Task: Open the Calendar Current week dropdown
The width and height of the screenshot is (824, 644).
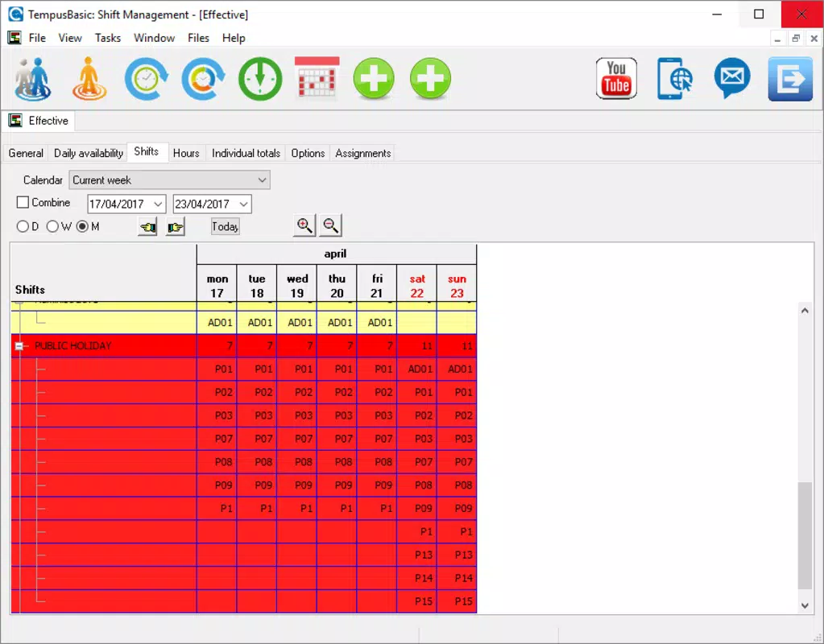Action: [x=169, y=180]
